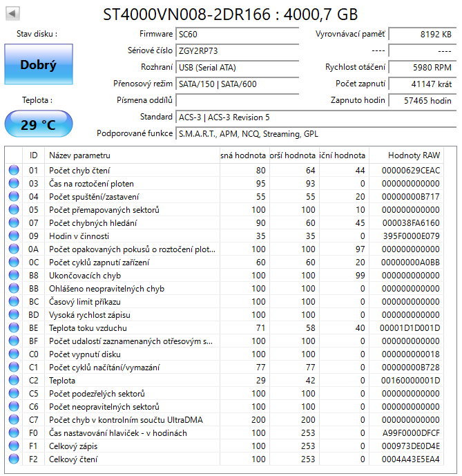Viewport: 462px width, 476px height.
Task: Select the Počet chyb čtení parameter name
Action: 79,171
